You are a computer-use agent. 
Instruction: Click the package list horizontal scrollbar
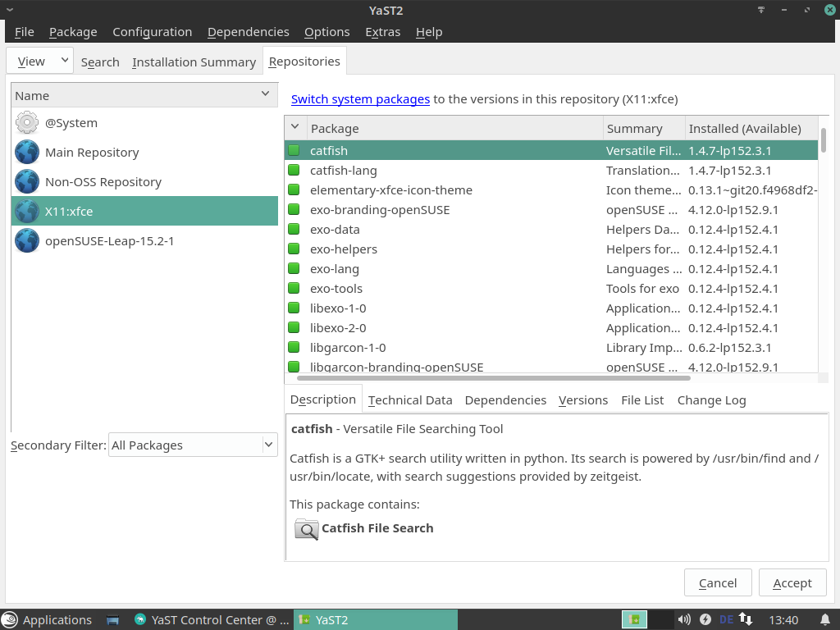(493, 378)
